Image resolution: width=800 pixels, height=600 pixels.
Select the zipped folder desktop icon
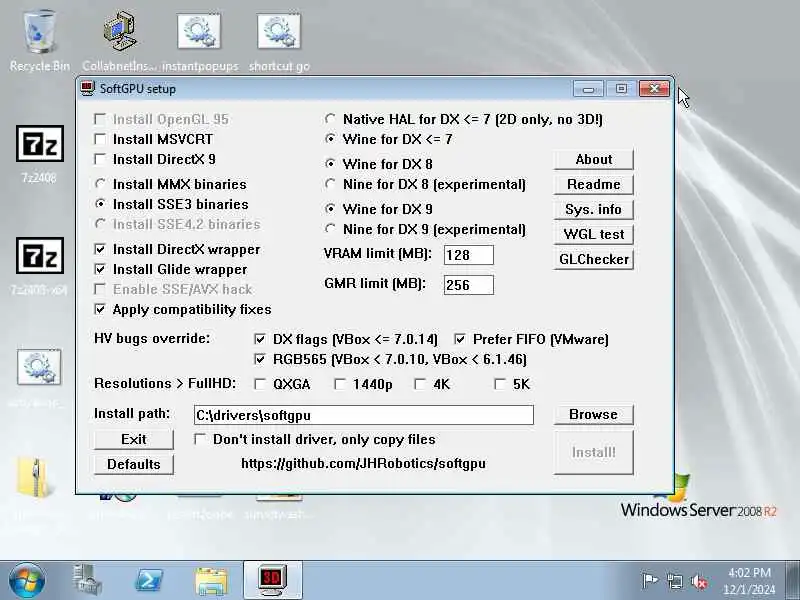[x=34, y=478]
